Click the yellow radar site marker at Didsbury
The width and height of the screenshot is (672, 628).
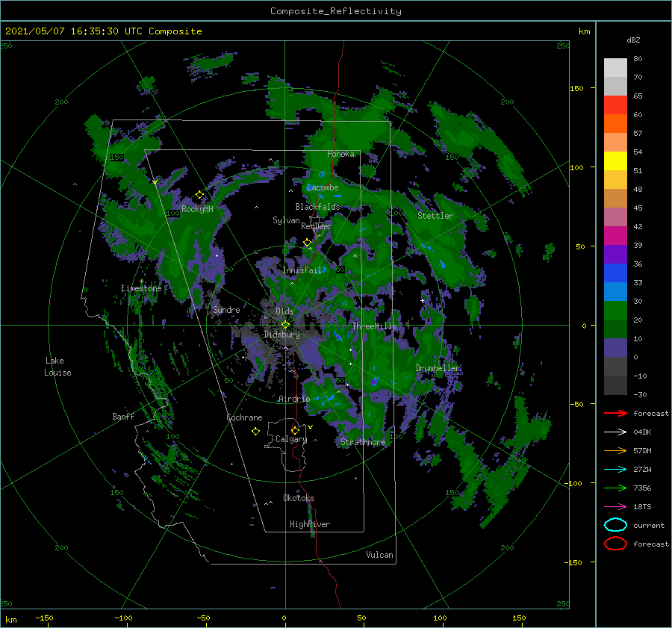tap(285, 325)
